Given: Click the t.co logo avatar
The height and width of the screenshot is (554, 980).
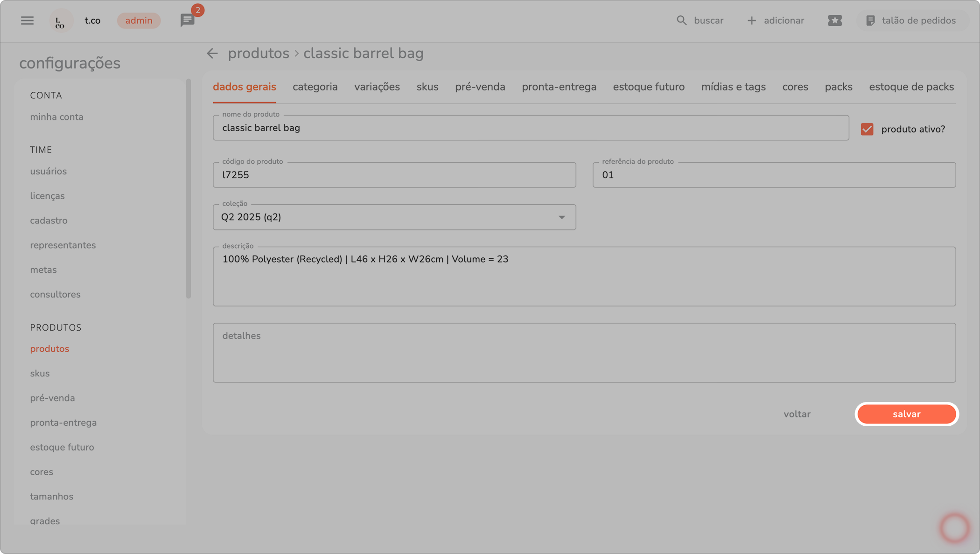Looking at the screenshot, I should tap(61, 21).
